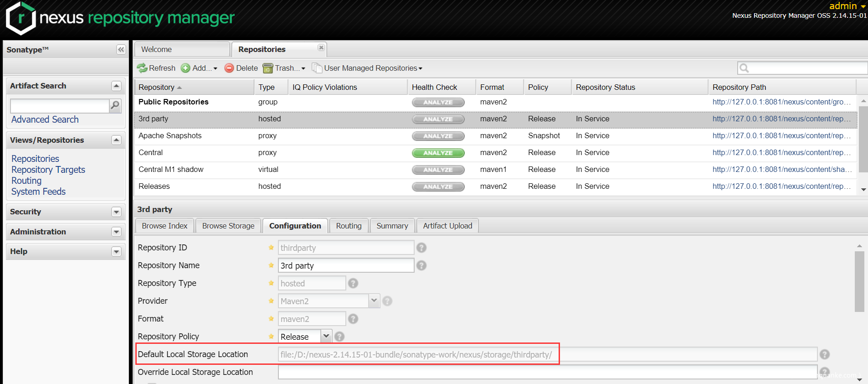Viewport: 868px width, 384px height.
Task: Click help icon beside Repository Name
Action: 421,265
